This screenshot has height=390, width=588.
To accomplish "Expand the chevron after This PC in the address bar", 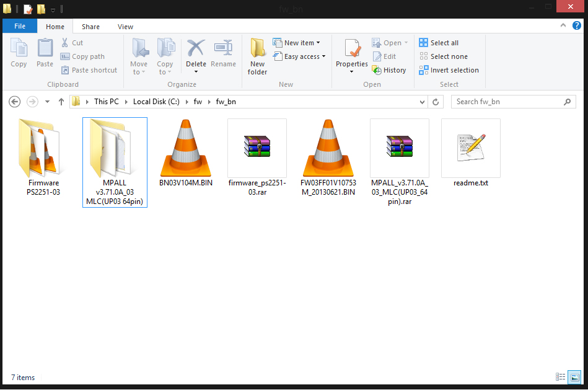I will click(x=126, y=102).
